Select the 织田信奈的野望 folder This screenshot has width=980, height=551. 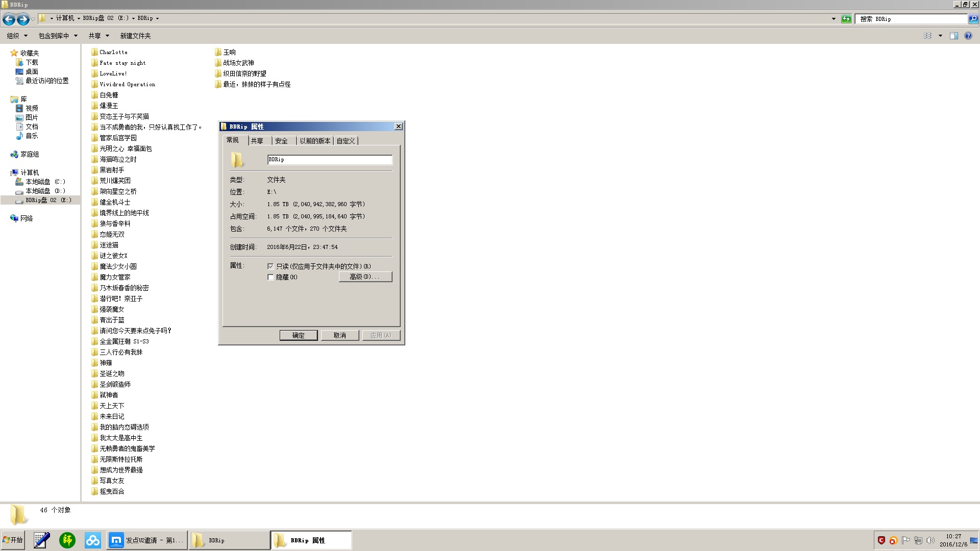pos(240,73)
